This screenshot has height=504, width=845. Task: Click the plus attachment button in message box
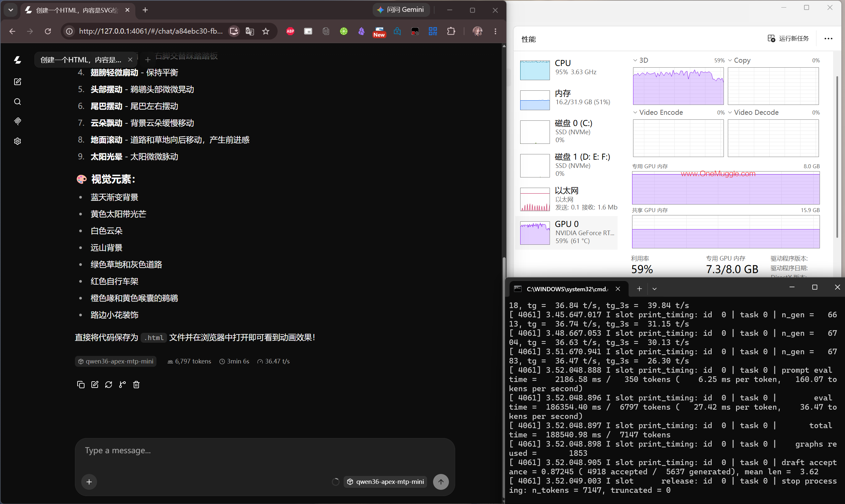coord(89,482)
